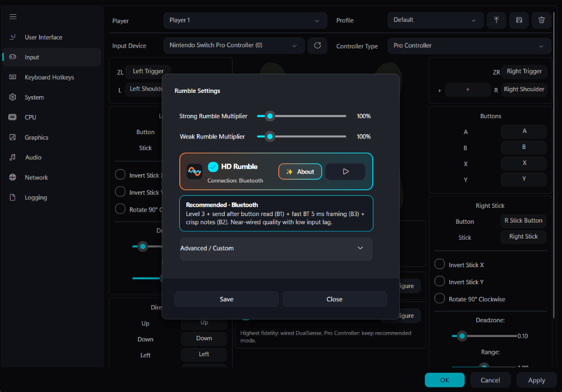Open About HD Rumble

pos(300,172)
